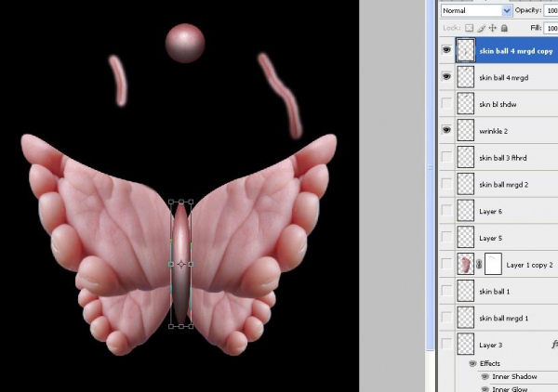This screenshot has width=558, height=392.
Task: Click the bottom-left transform handle
Action: [x=171, y=326]
